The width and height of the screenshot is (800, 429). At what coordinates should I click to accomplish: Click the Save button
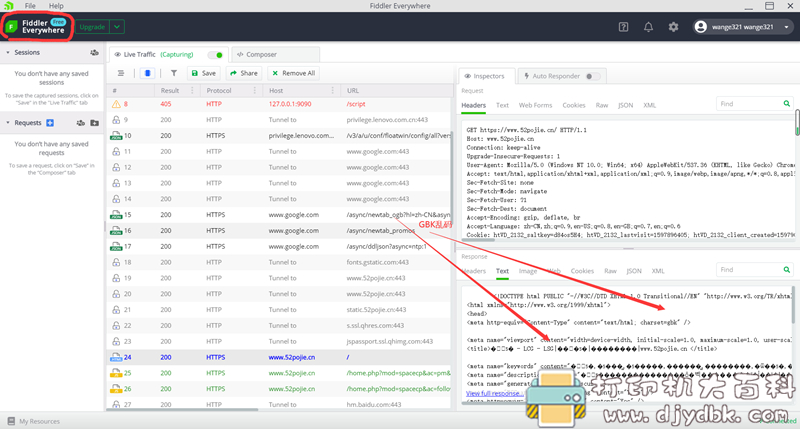click(x=204, y=73)
